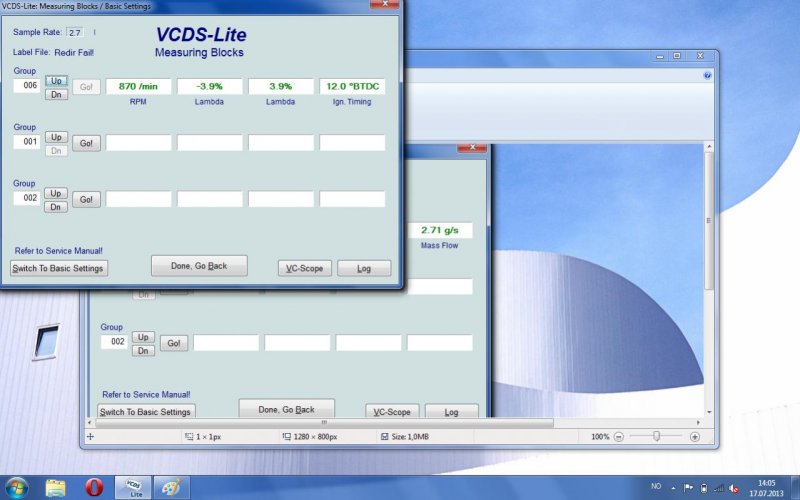Image resolution: width=800 pixels, height=500 pixels.
Task: Open the volume control in system tray
Action: 733,488
